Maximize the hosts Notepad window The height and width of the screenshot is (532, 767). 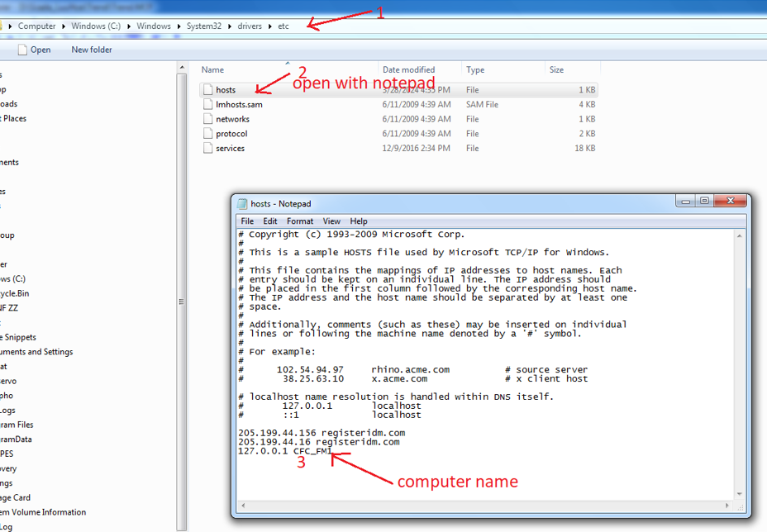tap(704, 201)
